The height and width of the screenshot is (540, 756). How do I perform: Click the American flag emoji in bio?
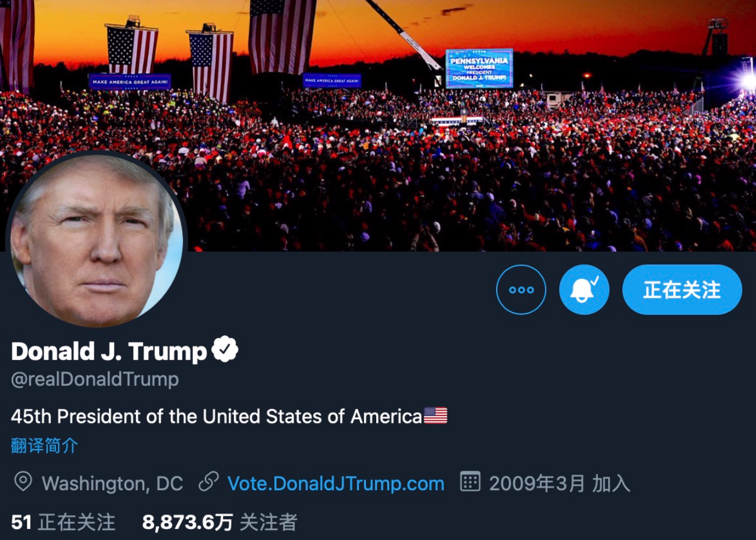coord(436,415)
